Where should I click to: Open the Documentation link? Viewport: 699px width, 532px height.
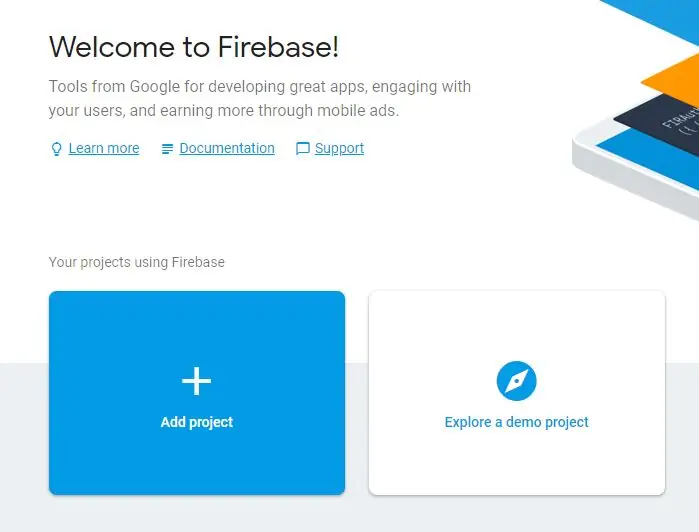coord(227,148)
